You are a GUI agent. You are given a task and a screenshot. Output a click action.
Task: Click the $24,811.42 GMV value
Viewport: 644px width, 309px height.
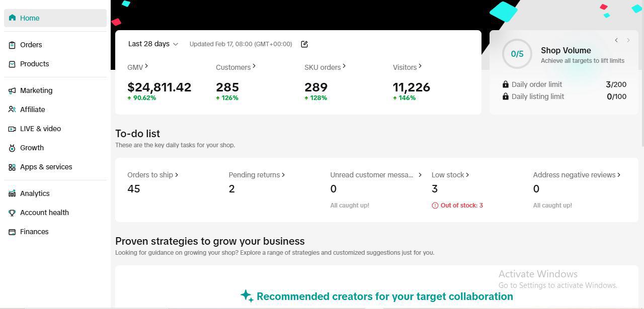tap(159, 87)
